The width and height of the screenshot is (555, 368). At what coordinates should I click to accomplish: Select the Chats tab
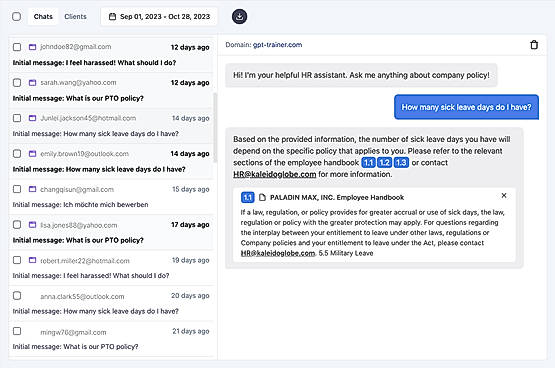(x=43, y=17)
